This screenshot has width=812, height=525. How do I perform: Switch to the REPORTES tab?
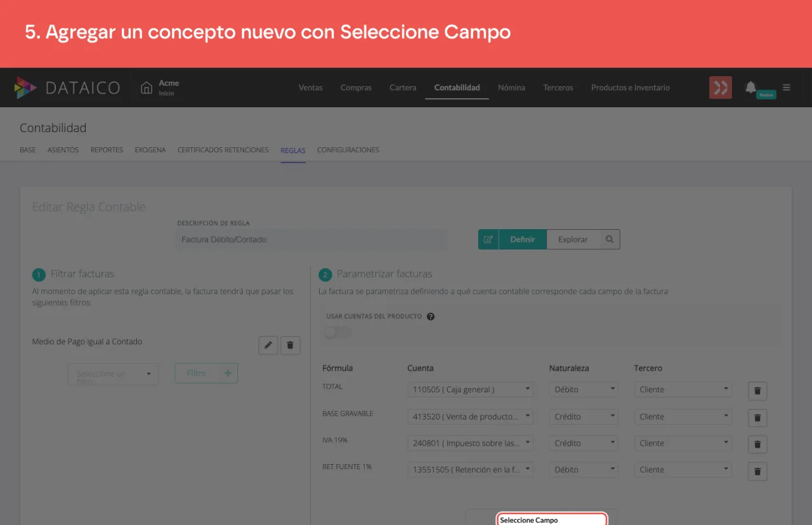coord(107,150)
